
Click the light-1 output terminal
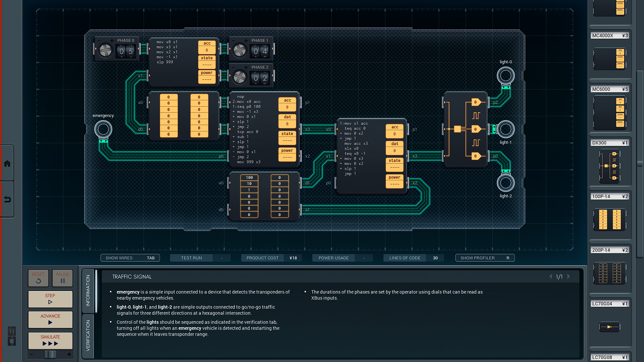[505, 129]
